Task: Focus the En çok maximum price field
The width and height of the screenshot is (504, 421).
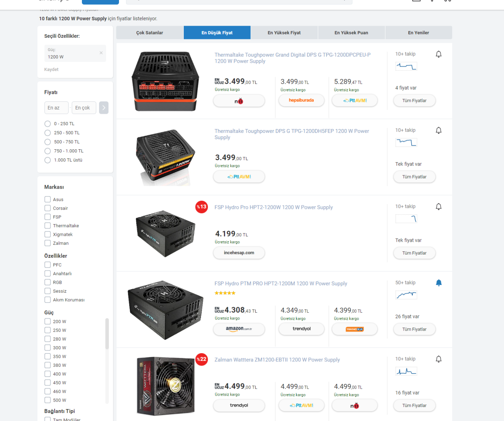Action: click(84, 108)
